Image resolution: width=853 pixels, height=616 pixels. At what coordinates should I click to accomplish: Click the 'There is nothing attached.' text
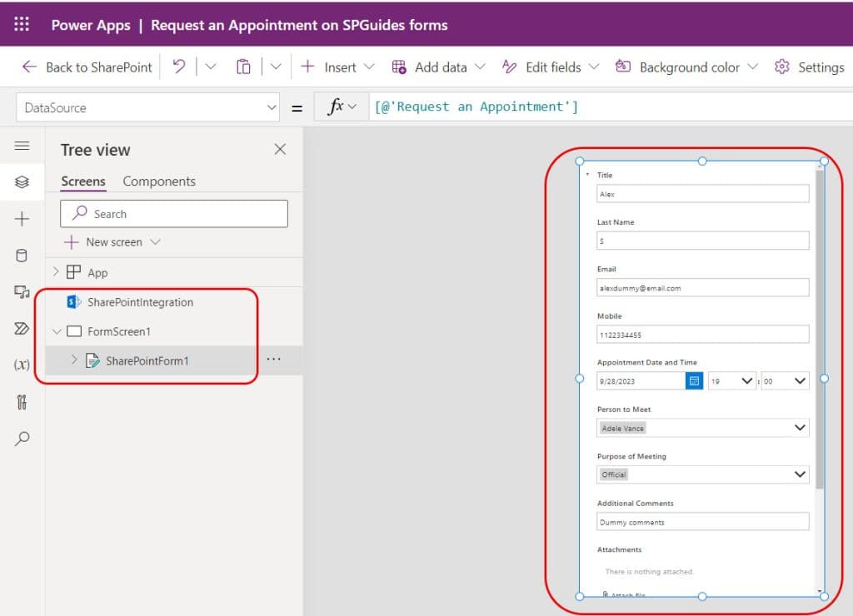649,571
